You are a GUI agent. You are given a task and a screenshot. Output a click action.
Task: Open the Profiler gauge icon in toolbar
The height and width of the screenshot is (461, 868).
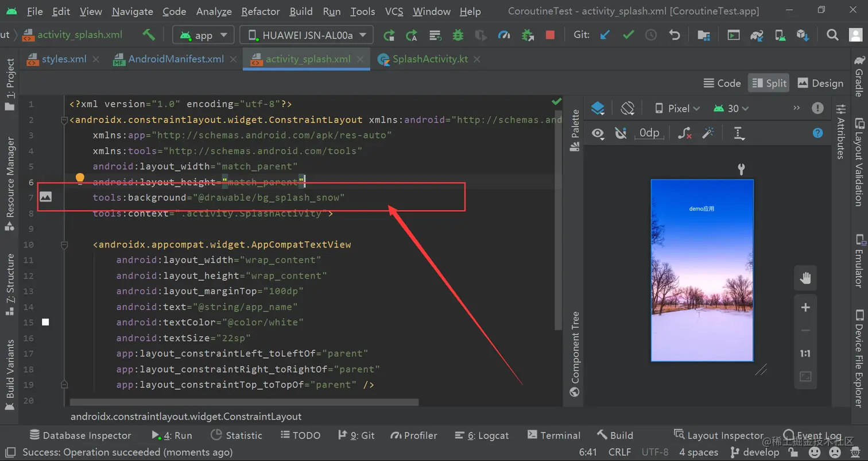coord(504,35)
